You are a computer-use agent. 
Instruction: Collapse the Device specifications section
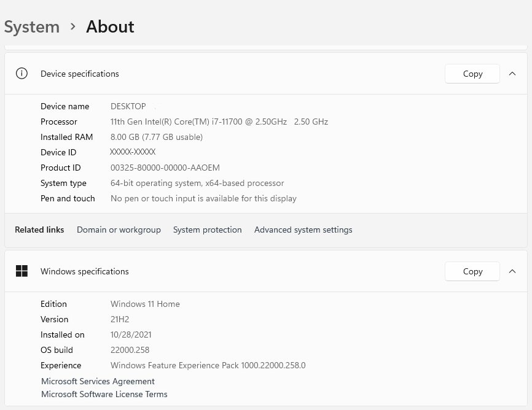pos(512,74)
